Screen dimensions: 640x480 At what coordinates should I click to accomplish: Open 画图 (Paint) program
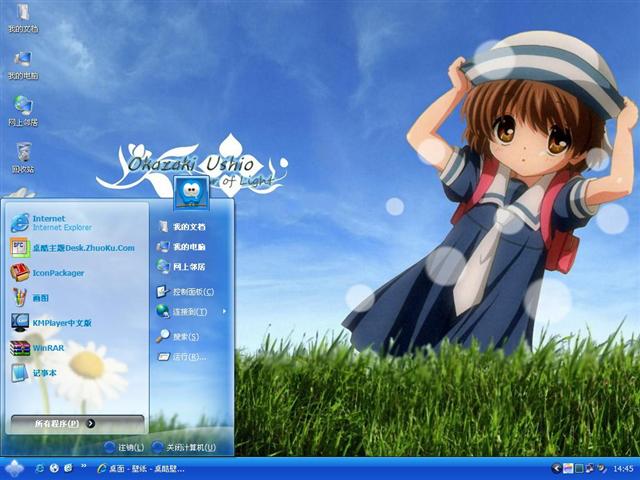point(40,297)
